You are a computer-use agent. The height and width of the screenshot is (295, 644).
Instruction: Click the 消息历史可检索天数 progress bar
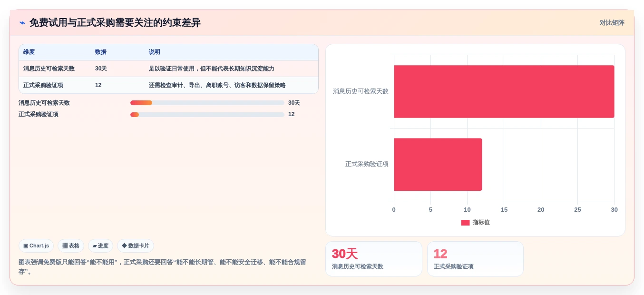[207, 103]
